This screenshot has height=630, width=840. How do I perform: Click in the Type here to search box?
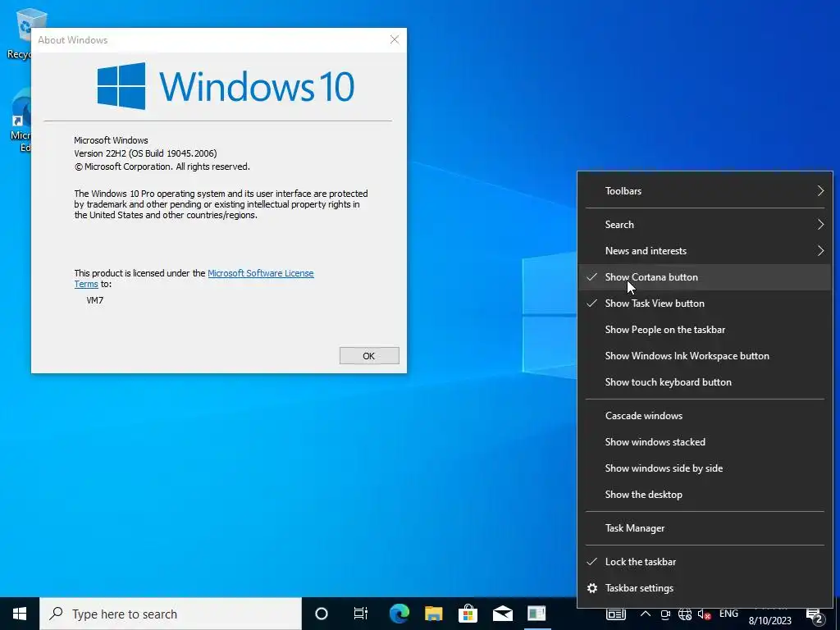(x=171, y=614)
